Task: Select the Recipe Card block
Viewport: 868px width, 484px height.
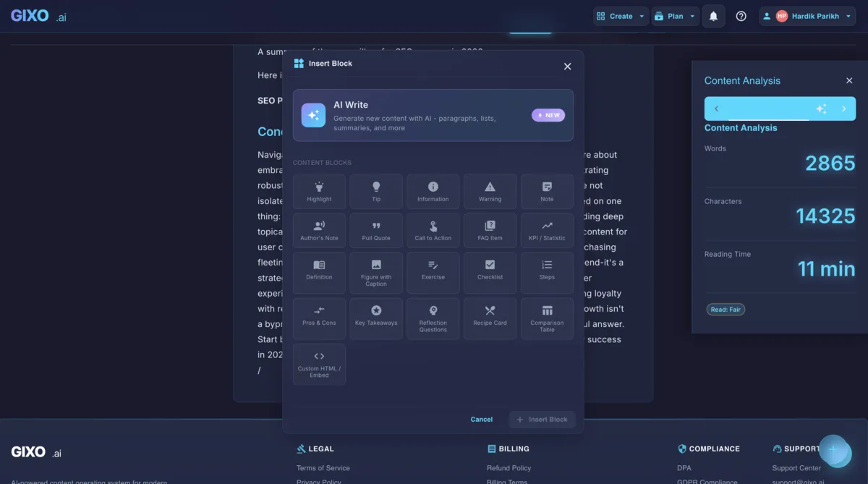Action: click(x=490, y=318)
